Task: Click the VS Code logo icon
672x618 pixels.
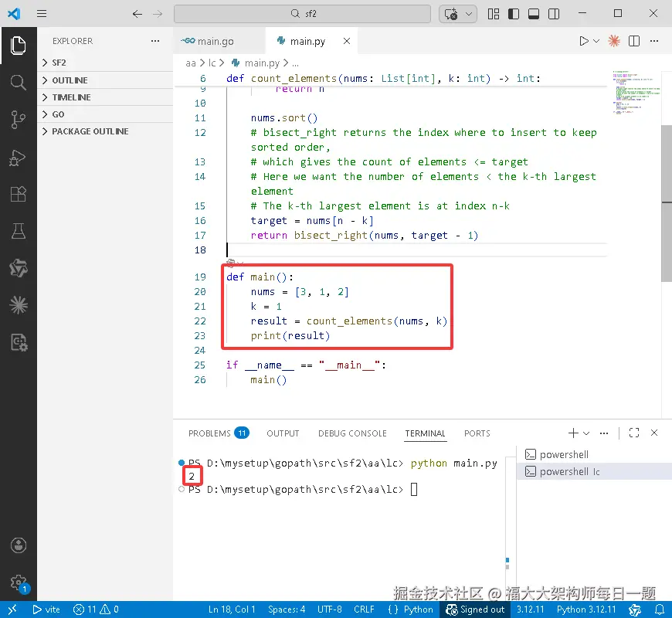Action: (14, 14)
